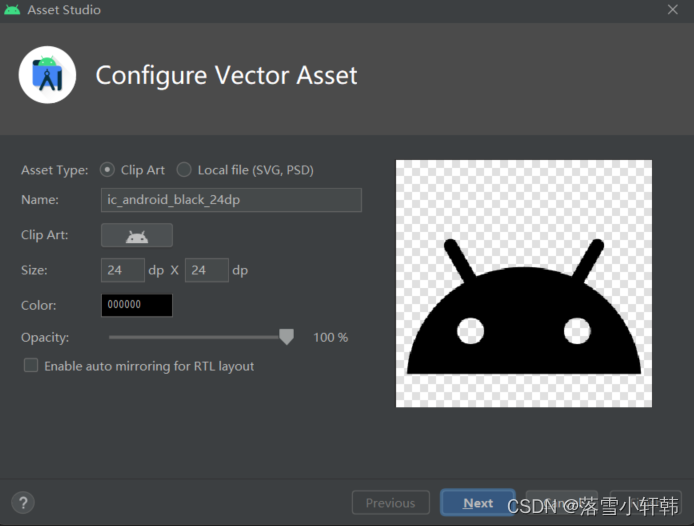This screenshot has width=694, height=526.
Task: Click the Android Studio logo in header
Action: pos(47,75)
